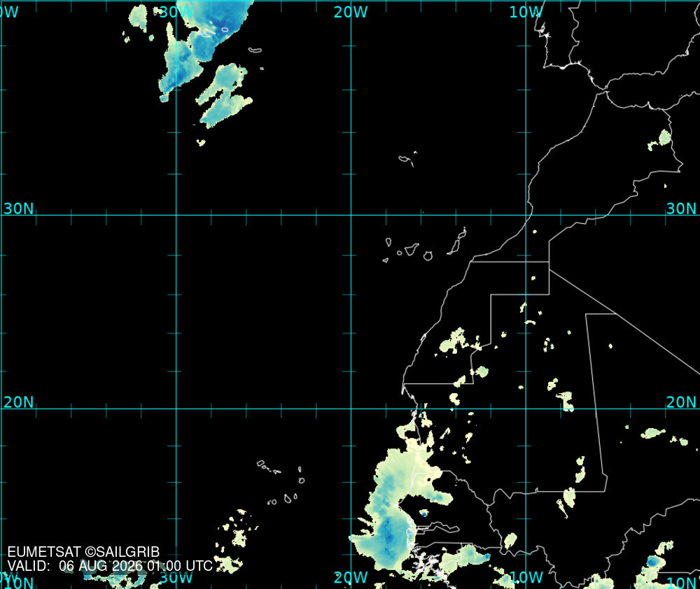Click the 30N and 10W gridline intersection
The width and height of the screenshot is (700, 589).
(526, 215)
